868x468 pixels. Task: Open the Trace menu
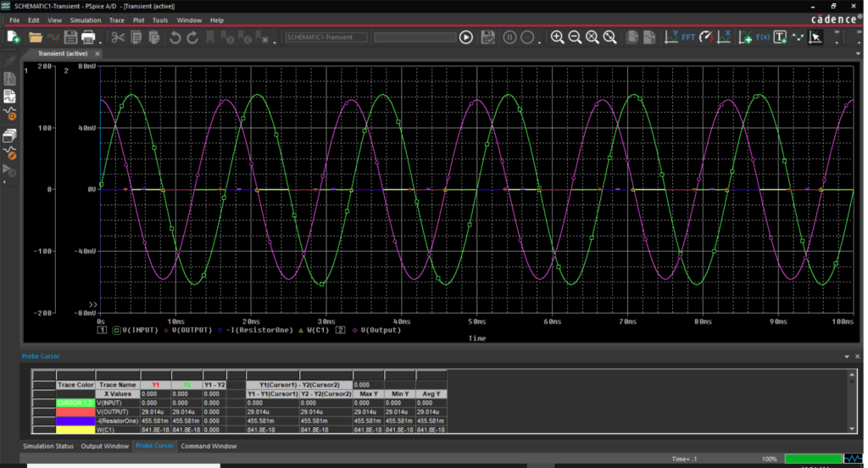click(117, 20)
